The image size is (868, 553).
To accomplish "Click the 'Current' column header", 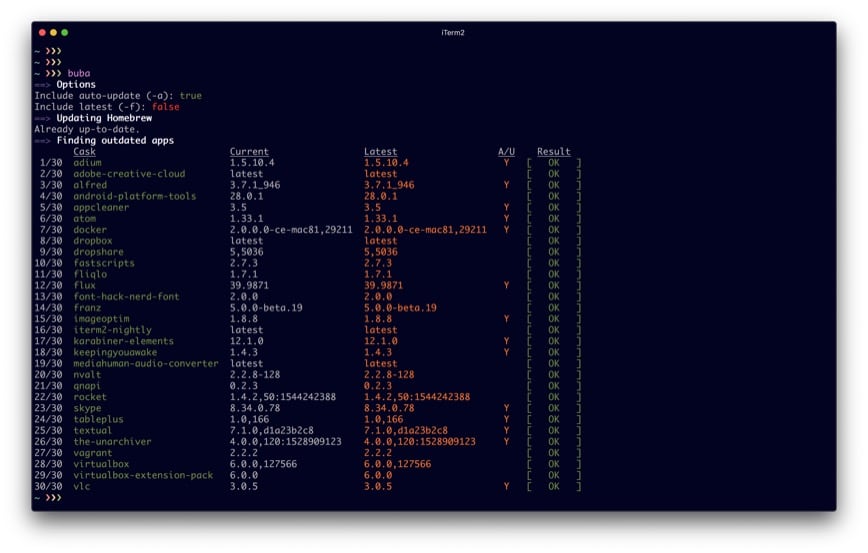I will [249, 152].
